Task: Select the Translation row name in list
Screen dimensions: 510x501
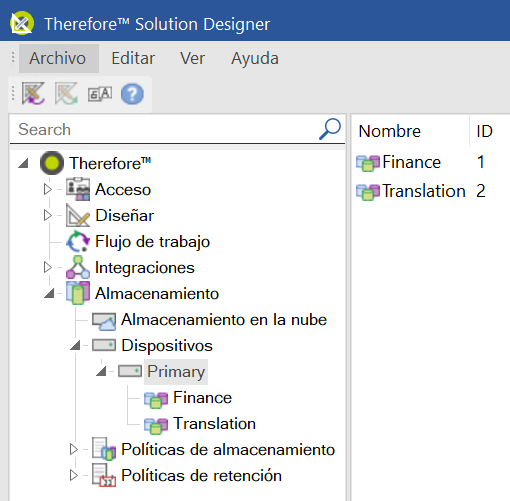Action: click(424, 191)
